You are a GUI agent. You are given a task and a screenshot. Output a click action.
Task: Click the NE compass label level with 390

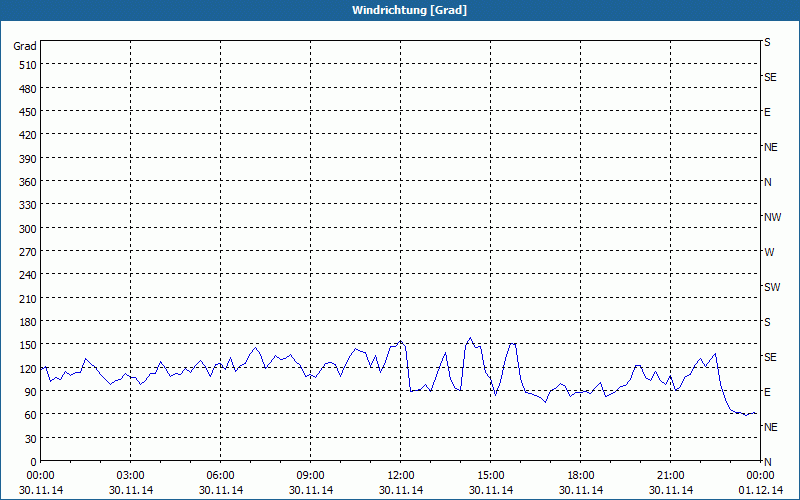click(x=771, y=147)
